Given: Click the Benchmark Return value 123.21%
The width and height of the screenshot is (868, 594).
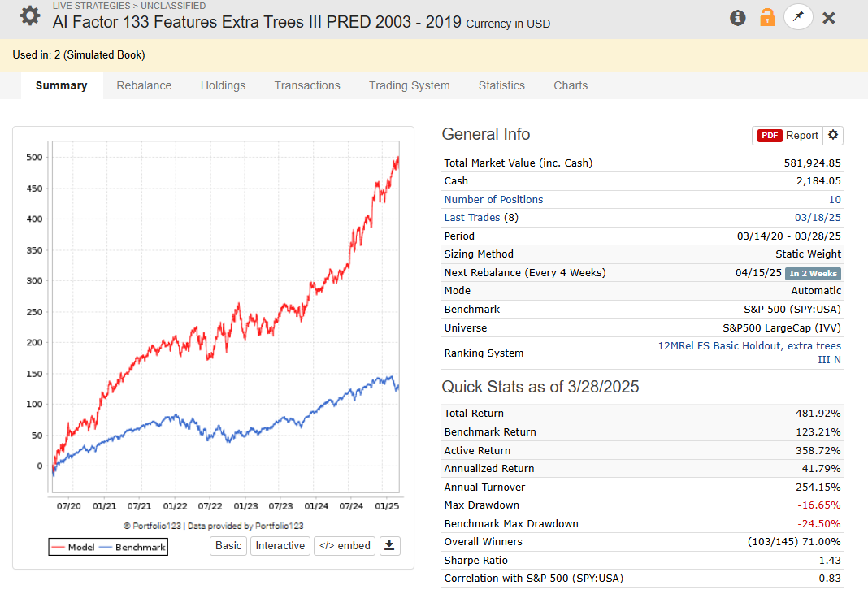Looking at the screenshot, I should (x=818, y=431).
